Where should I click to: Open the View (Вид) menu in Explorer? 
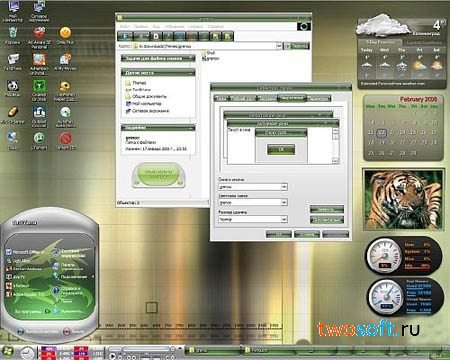(156, 26)
